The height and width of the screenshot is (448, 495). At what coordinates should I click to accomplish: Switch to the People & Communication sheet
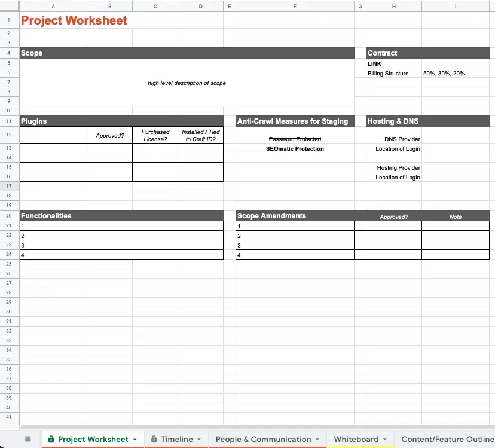click(263, 440)
